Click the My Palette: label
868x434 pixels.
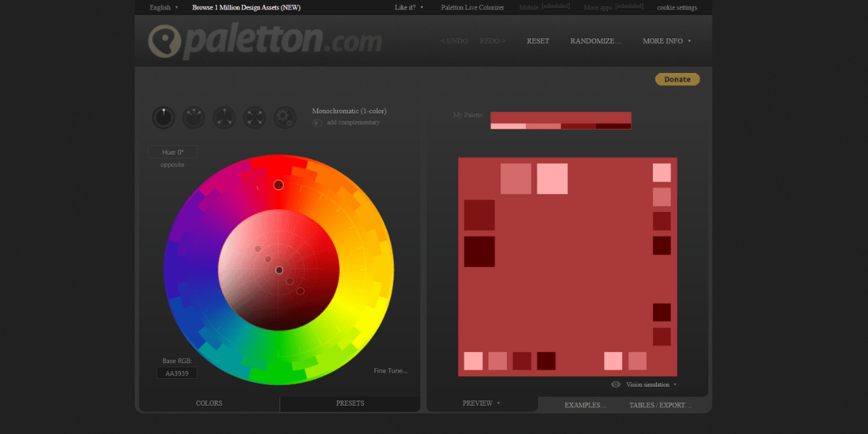pos(467,115)
